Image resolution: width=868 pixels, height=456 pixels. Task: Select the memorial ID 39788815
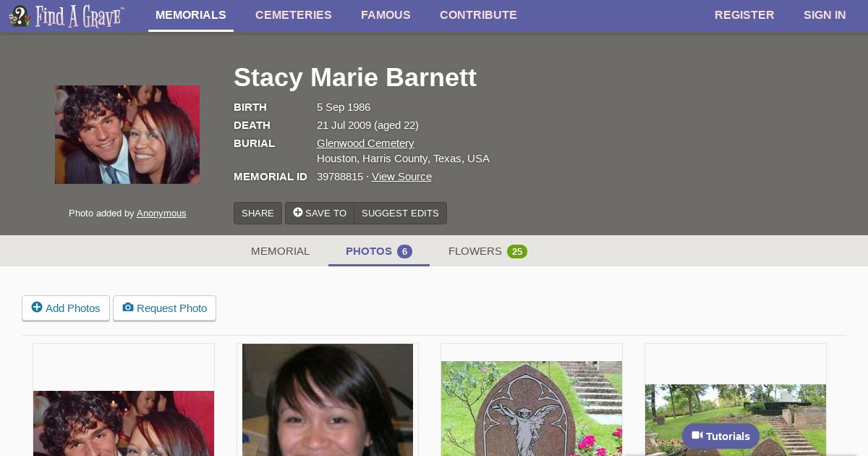point(340,177)
